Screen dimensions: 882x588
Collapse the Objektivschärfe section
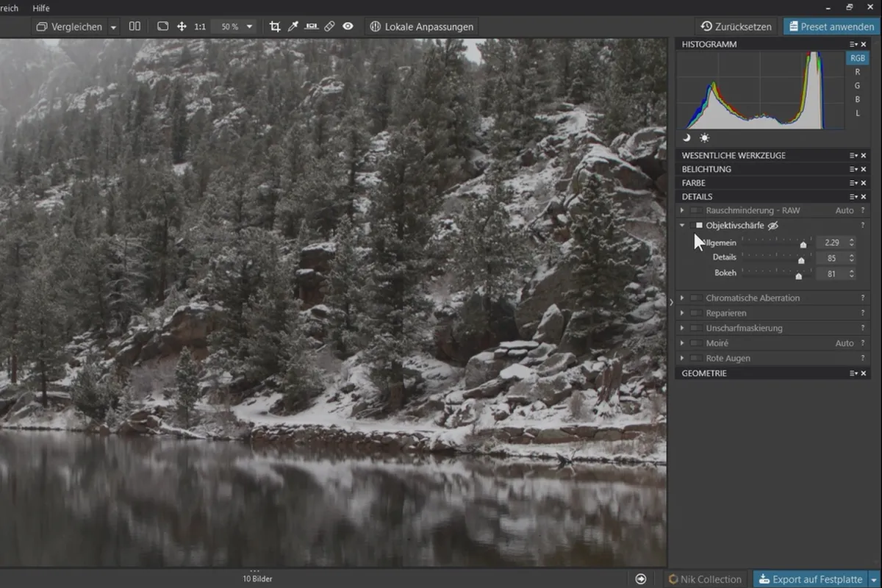(x=682, y=225)
